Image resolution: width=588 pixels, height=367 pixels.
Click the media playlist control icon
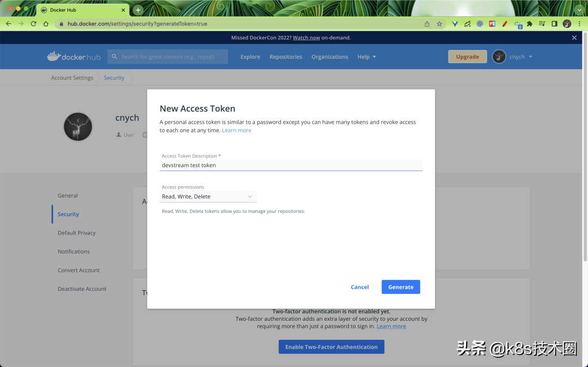[542, 23]
